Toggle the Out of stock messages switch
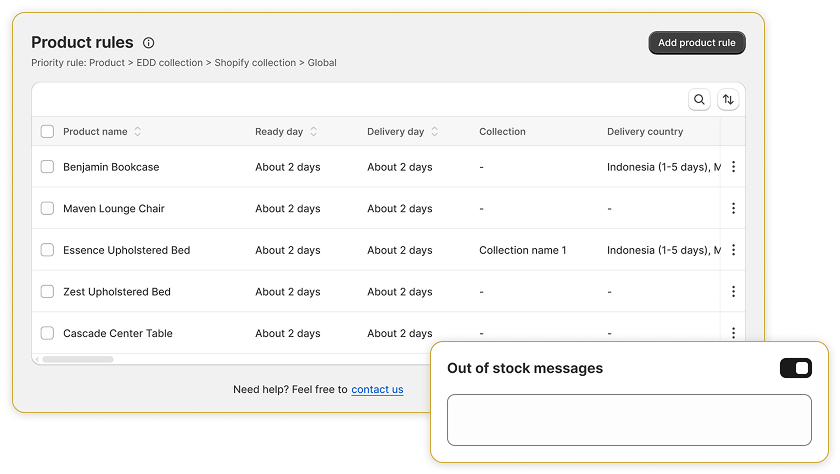Viewport: 840px width, 474px height. [x=796, y=368]
